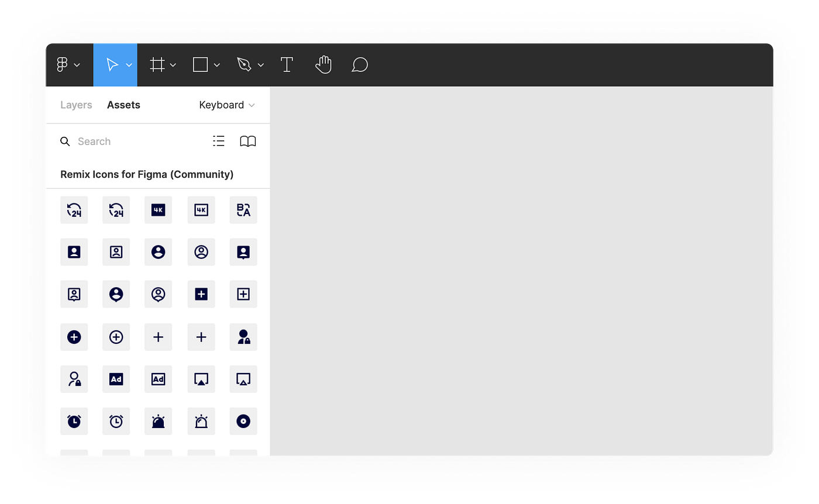This screenshot has width=819, height=504.
Task: Select the Add Comment tool
Action: (x=360, y=65)
